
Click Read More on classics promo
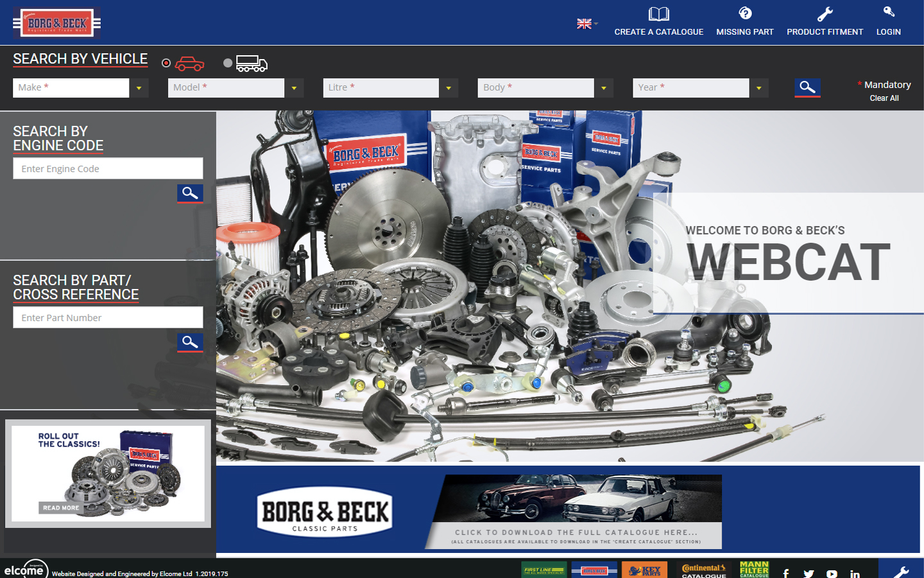click(x=61, y=508)
